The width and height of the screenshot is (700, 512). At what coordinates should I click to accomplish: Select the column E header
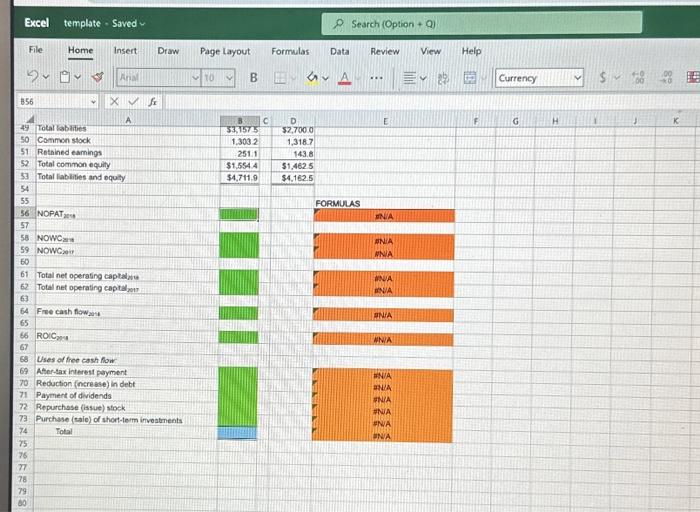[385, 121]
